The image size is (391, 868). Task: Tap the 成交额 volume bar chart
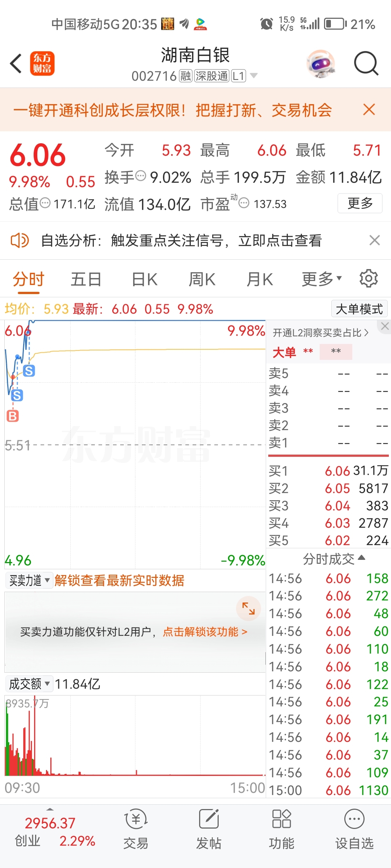135,736
